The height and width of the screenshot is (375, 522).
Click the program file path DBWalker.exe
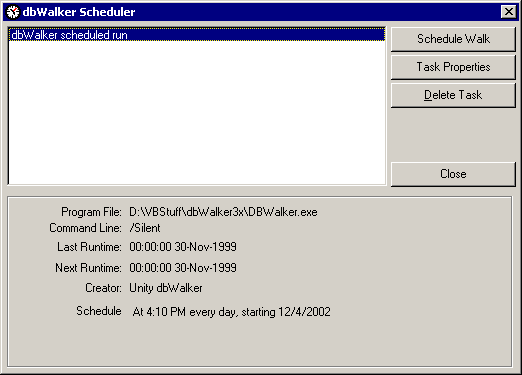[x=223, y=212]
